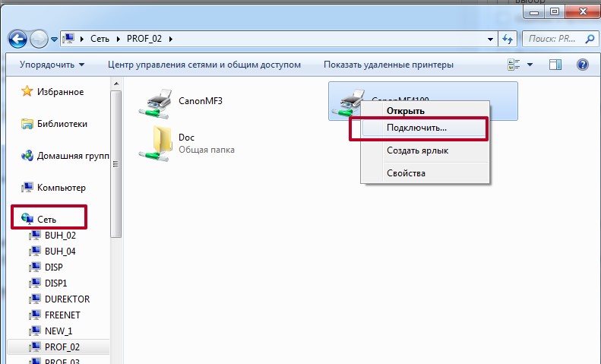This screenshot has height=364, width=601.
Task: Open the Упорядочить dropdown menu
Action: coord(52,65)
